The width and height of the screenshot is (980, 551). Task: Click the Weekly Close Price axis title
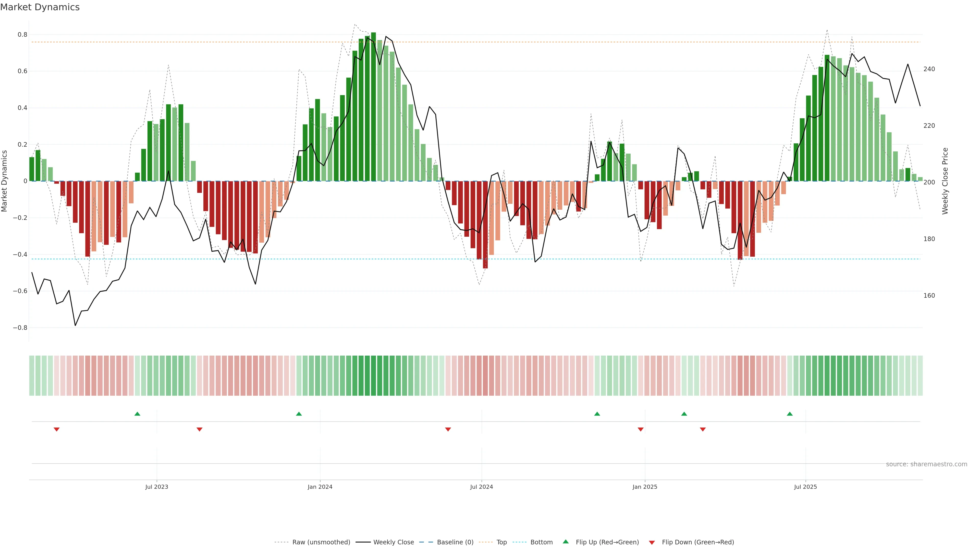click(945, 181)
